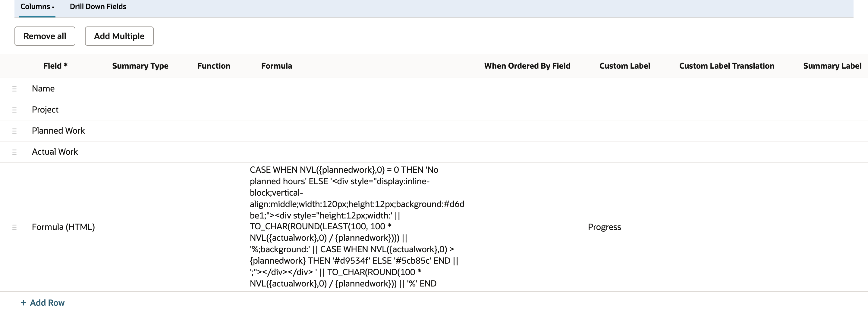Click the CASE WHEN formula text cell
Viewport: 868px width, 319px height.
357,227
